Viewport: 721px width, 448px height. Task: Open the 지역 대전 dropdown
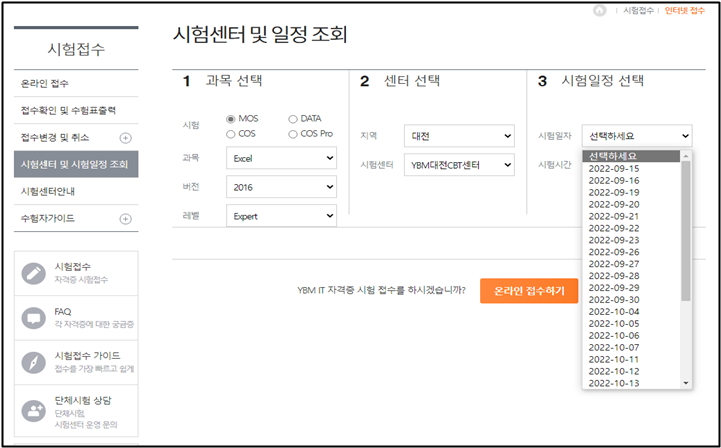click(459, 136)
